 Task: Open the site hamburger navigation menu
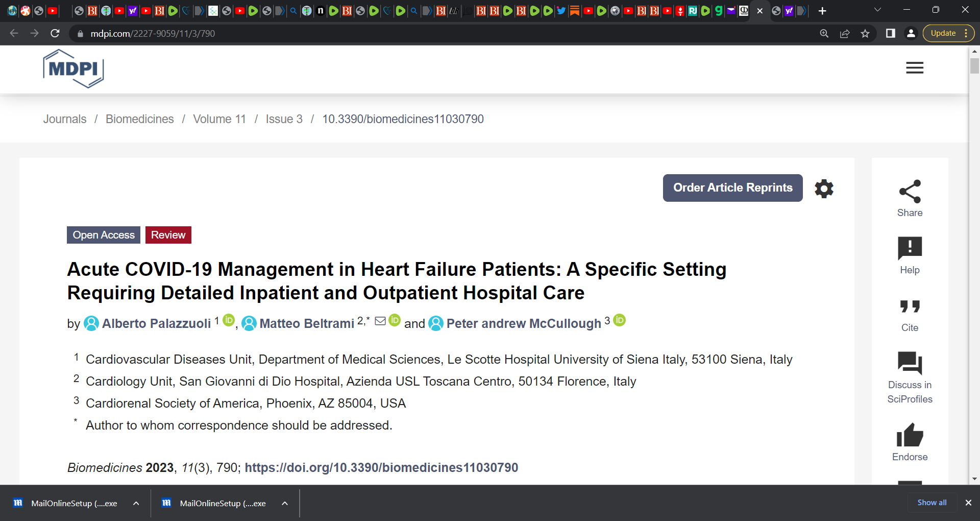pyautogui.click(x=914, y=67)
